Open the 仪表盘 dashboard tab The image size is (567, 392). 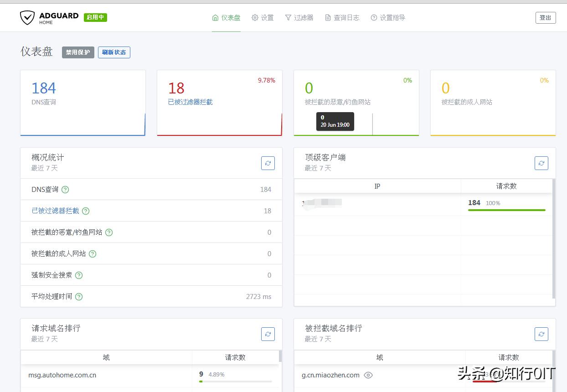point(226,18)
